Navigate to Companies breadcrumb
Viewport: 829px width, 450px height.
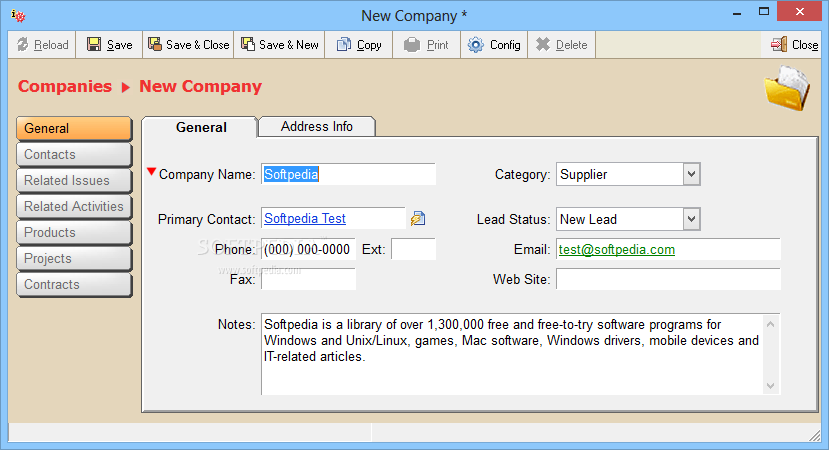point(65,86)
